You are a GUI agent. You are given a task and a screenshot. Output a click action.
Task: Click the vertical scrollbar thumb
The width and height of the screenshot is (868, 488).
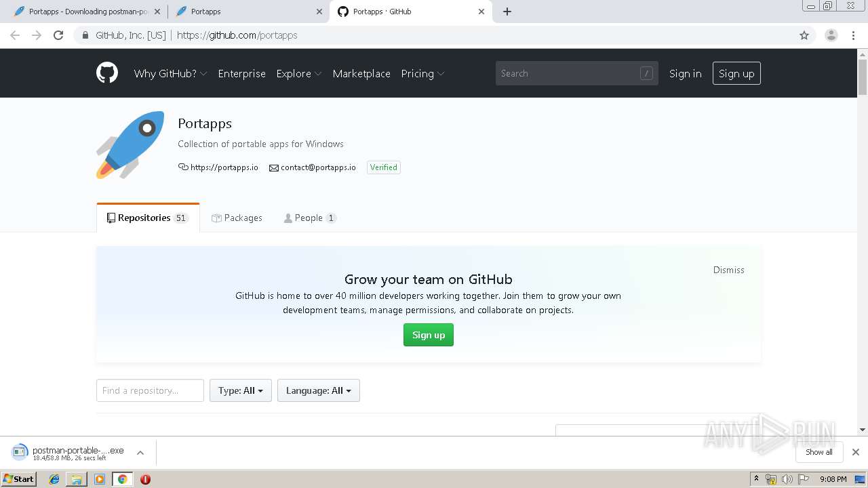click(x=863, y=77)
